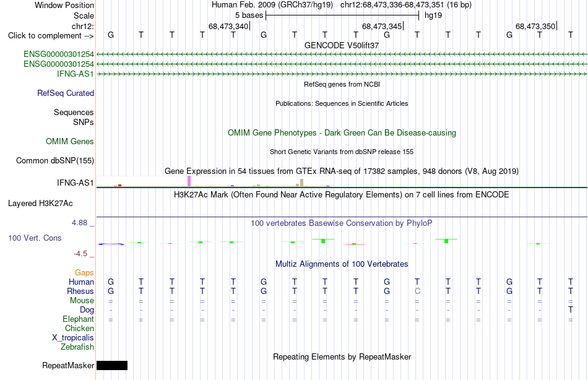This screenshot has height=380, width=588.
Task: Click 'Repeating Elements by RepeatMasker' title
Action: point(342,356)
